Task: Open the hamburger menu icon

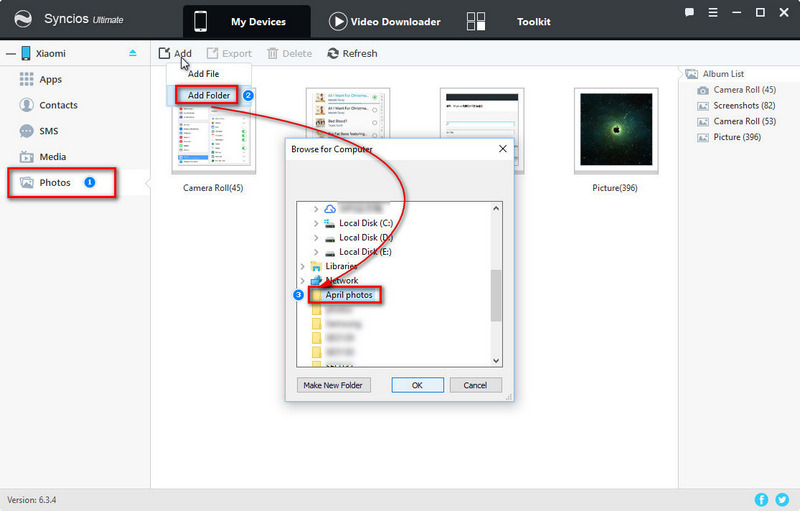Action: (713, 12)
